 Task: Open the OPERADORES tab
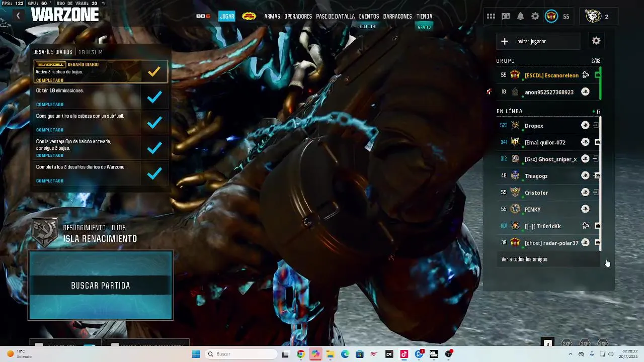[298, 16]
